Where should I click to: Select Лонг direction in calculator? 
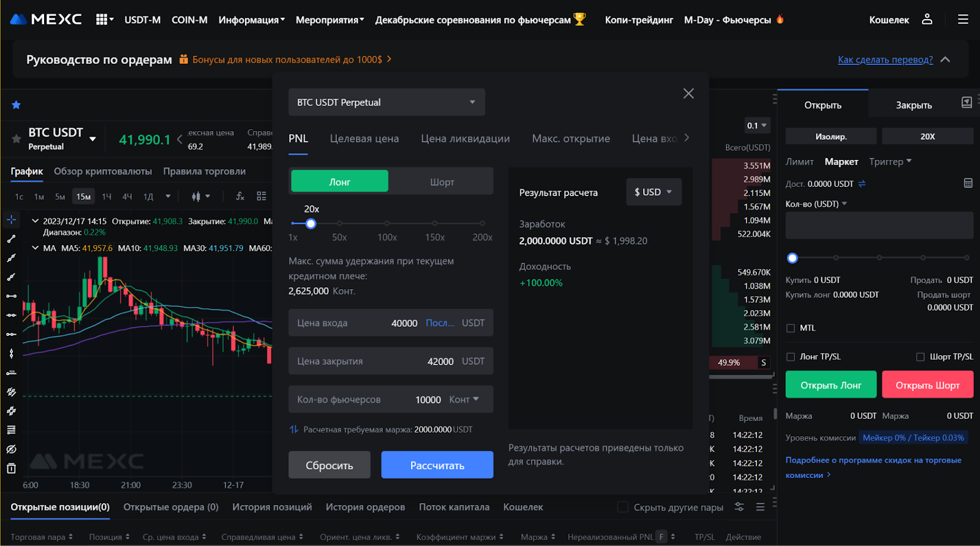[x=339, y=182]
